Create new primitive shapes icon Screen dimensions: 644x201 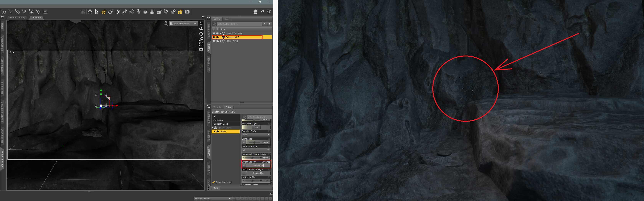[31, 12]
